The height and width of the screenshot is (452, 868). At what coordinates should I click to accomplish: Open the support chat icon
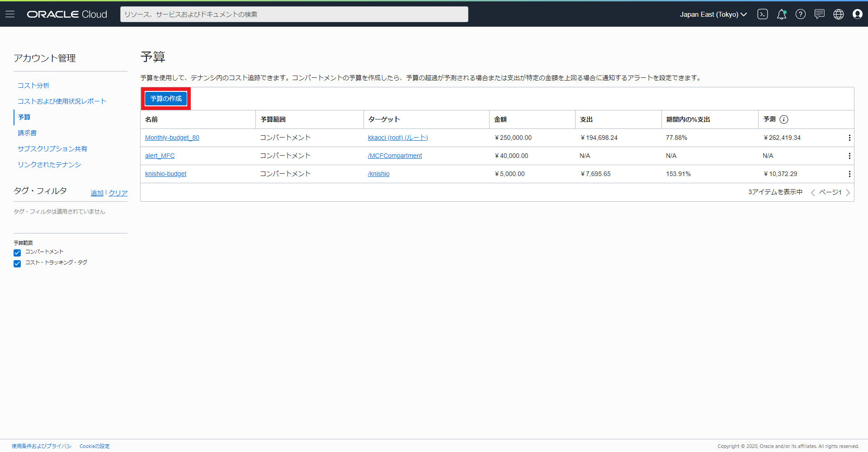(x=819, y=14)
